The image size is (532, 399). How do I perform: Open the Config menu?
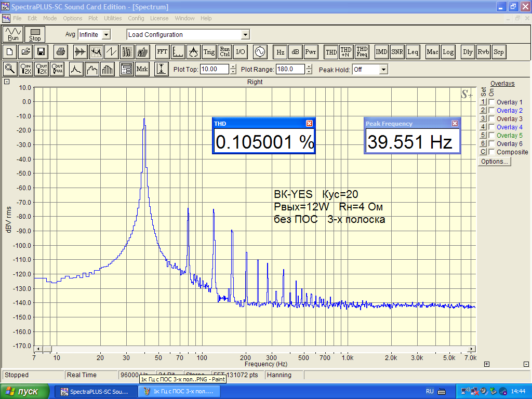coord(136,18)
